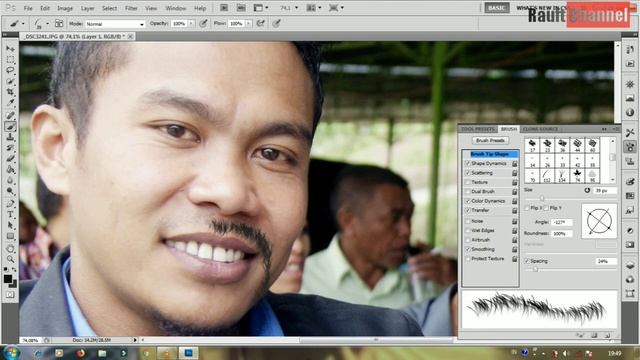This screenshot has width=640, height=360.
Task: Open the File menu
Action: (28, 8)
